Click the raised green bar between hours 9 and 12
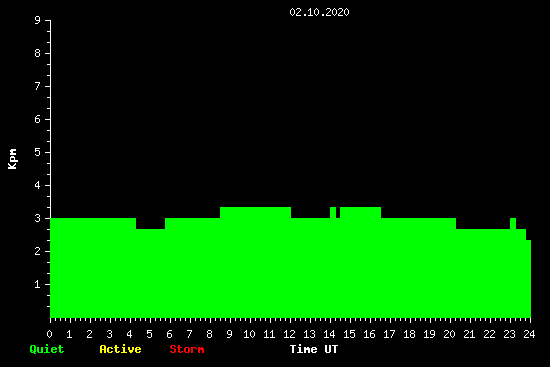 (x=255, y=212)
